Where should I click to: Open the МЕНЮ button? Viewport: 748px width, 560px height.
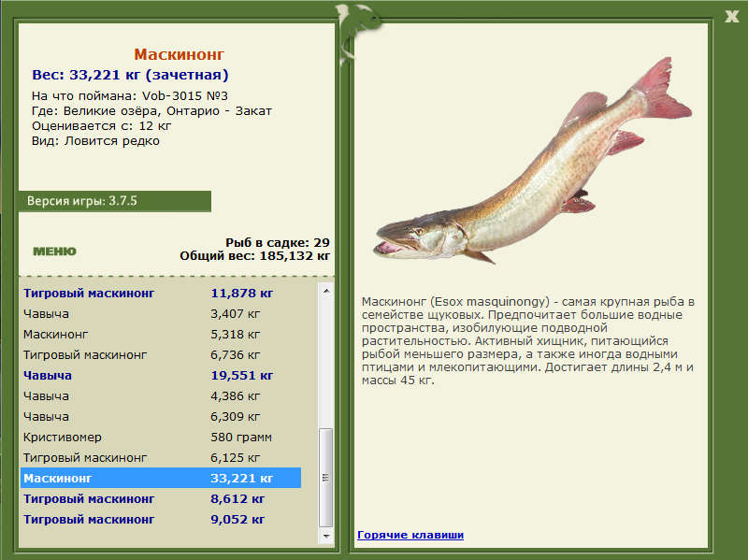coord(54,251)
